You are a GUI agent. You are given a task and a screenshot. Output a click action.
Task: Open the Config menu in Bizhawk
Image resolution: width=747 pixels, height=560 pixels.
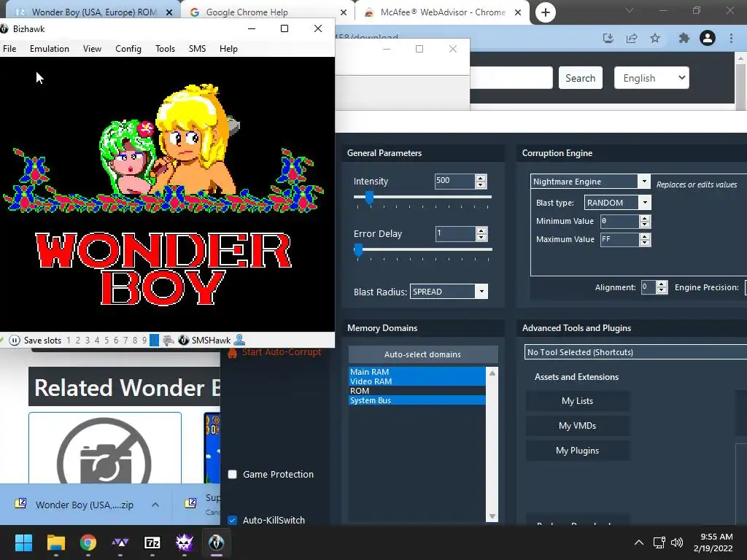click(x=128, y=49)
